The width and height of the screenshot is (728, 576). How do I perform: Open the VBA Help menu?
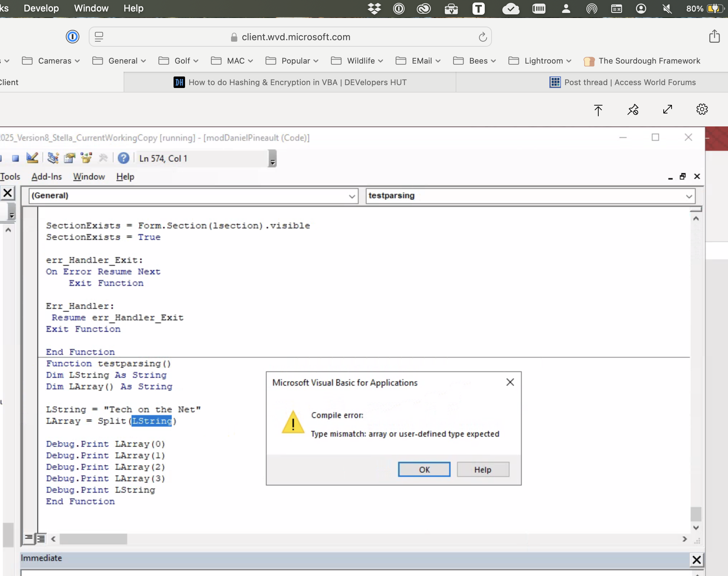tap(125, 177)
